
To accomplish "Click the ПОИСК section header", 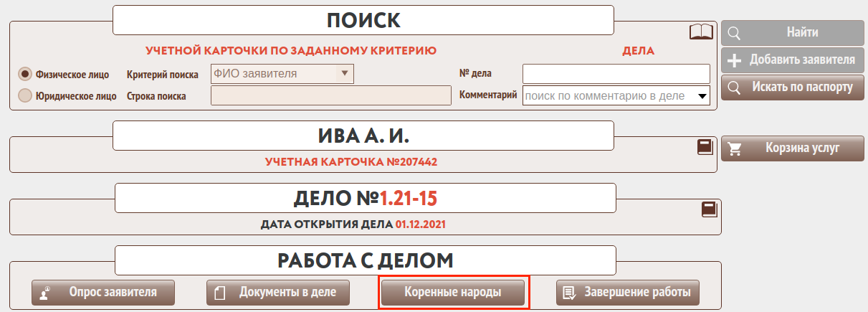I will coord(363,20).
